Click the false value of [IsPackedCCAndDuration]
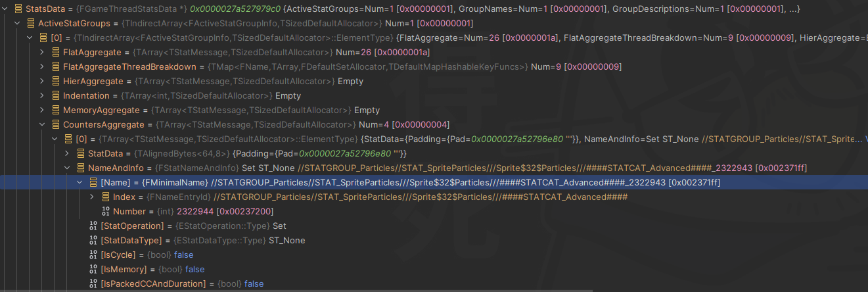The height and width of the screenshot is (292, 868). point(254,284)
